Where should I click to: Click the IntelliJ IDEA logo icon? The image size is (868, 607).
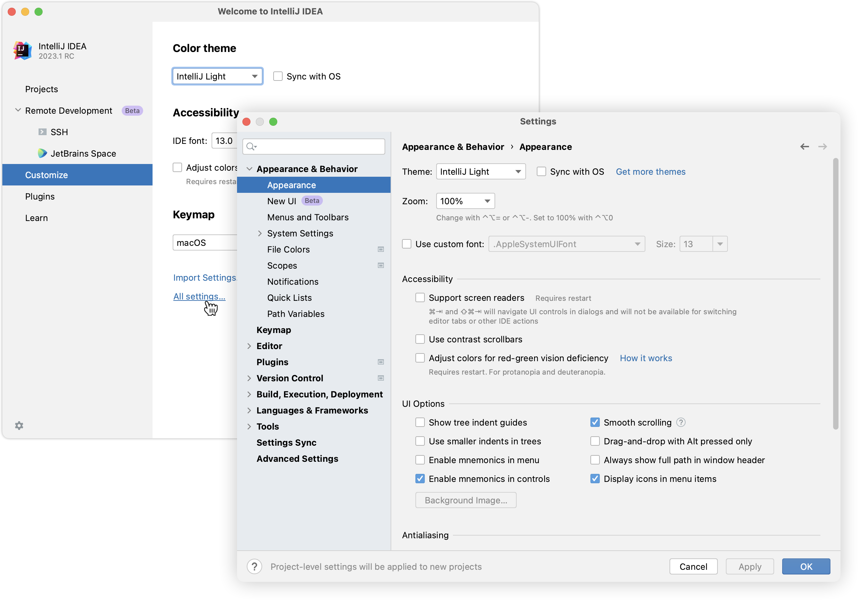pos(22,51)
